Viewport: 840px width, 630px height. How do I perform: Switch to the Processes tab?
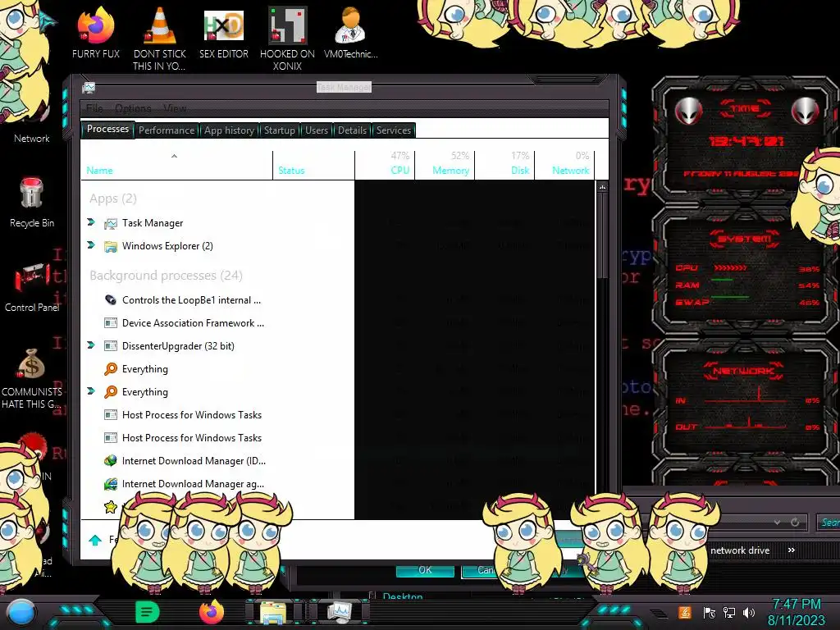tap(107, 129)
